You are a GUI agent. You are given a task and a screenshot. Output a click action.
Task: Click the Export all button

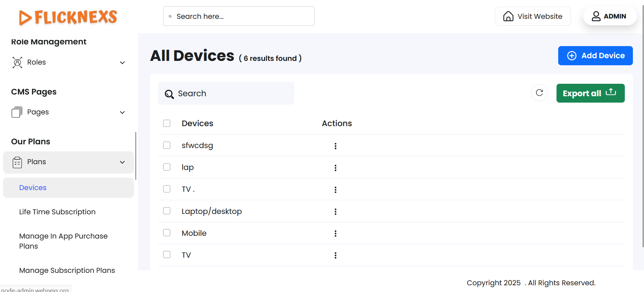click(x=590, y=93)
